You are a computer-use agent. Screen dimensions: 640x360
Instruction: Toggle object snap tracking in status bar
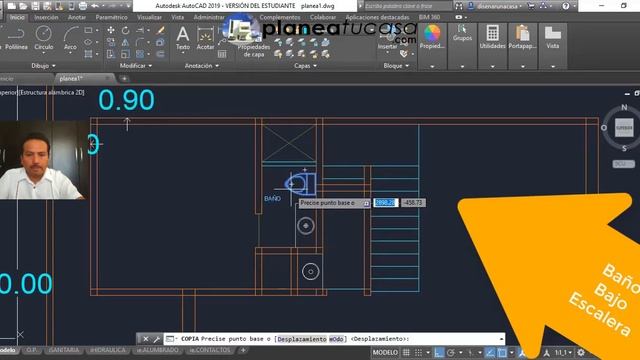(x=490, y=353)
